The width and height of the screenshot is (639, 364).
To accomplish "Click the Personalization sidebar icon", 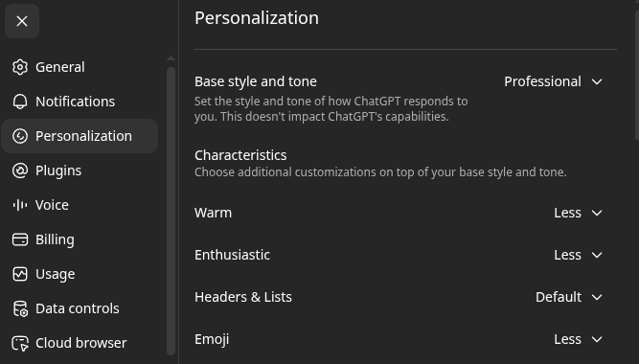I will 20,136.
